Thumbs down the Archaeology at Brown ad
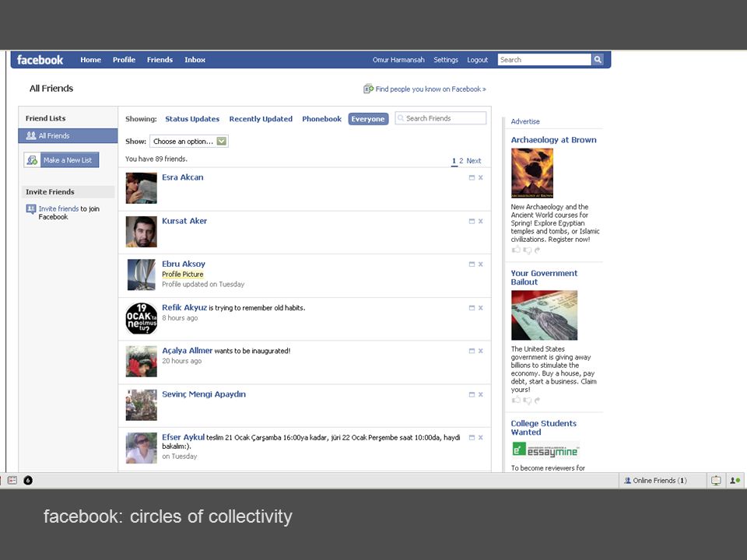Viewport: 747px width, 560px height. [528, 250]
